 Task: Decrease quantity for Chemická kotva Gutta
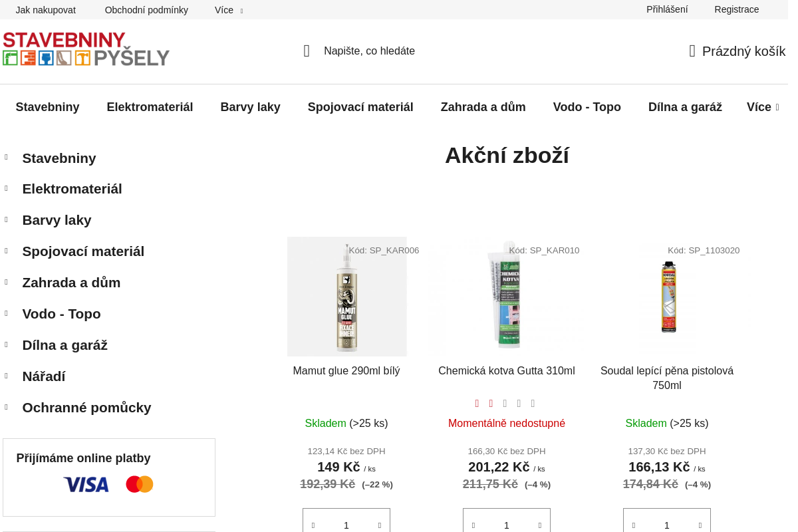(x=473, y=525)
